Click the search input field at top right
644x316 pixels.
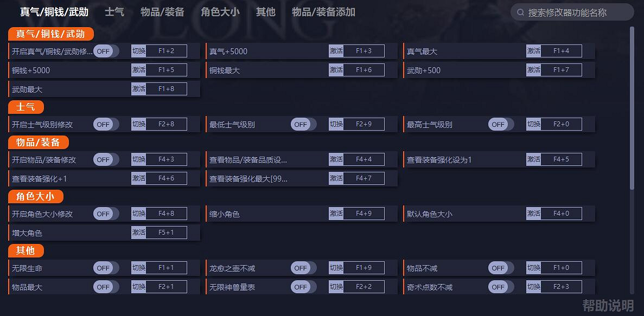coord(570,11)
